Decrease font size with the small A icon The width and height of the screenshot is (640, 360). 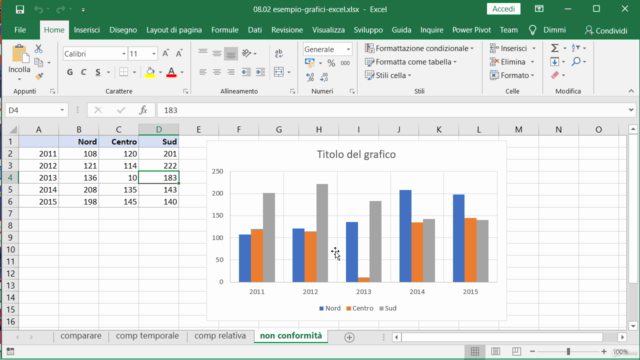point(179,53)
